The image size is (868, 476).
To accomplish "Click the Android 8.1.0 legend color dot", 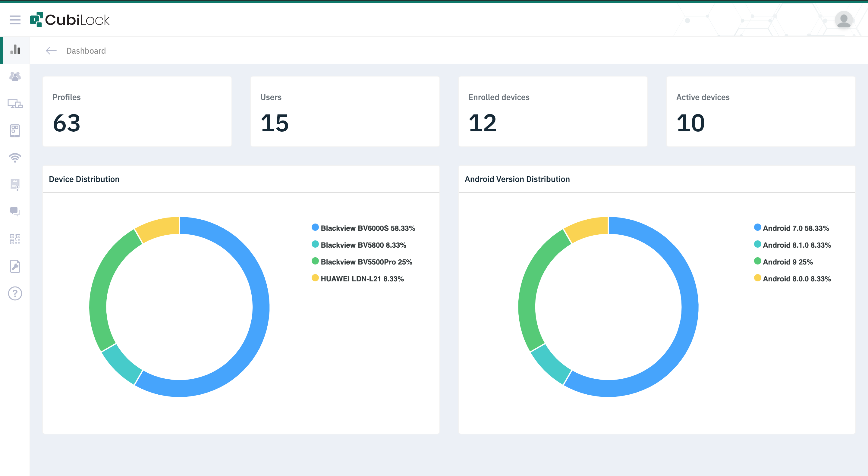I will tap(757, 244).
